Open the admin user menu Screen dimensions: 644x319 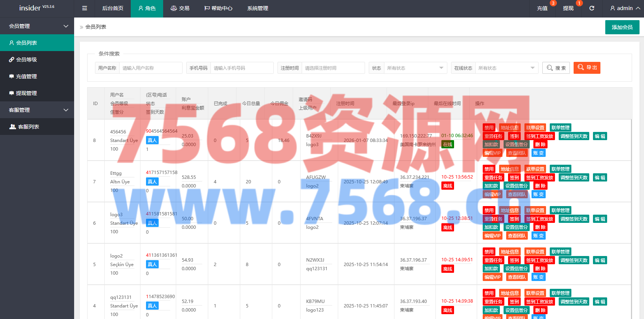pos(625,8)
